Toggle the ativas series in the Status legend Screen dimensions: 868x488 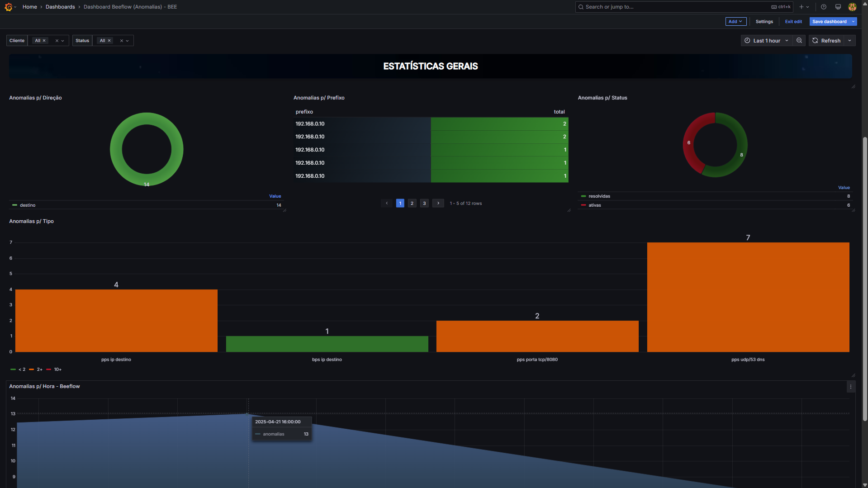click(x=594, y=205)
